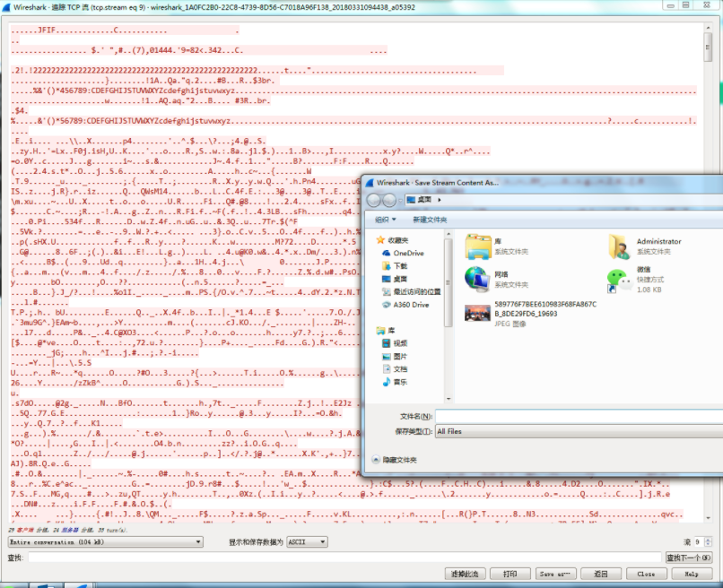
Task: Open the 保存类型 All Files dropdown
Action: coord(579,431)
